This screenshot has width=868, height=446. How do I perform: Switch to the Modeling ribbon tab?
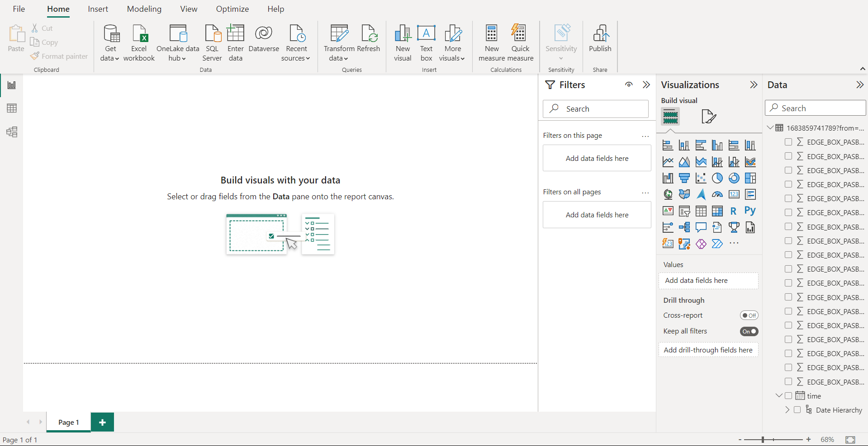click(144, 9)
